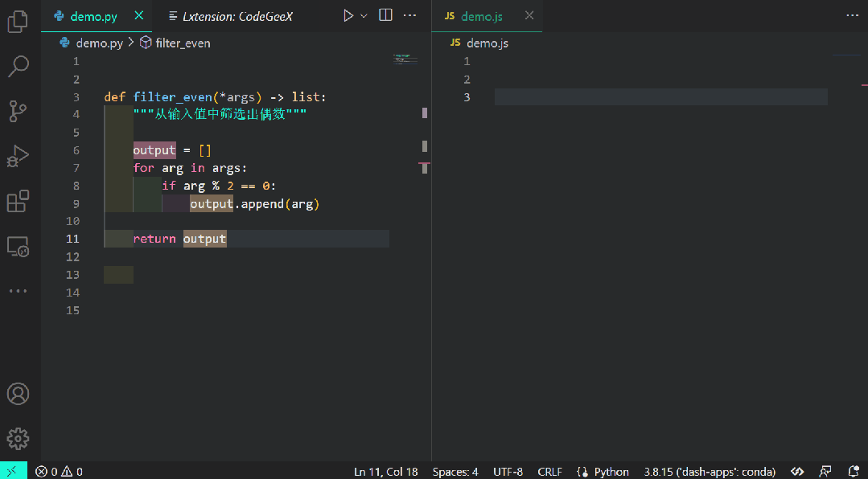The height and width of the screenshot is (479, 868).
Task: Open notifications bell in status bar
Action: [854, 471]
